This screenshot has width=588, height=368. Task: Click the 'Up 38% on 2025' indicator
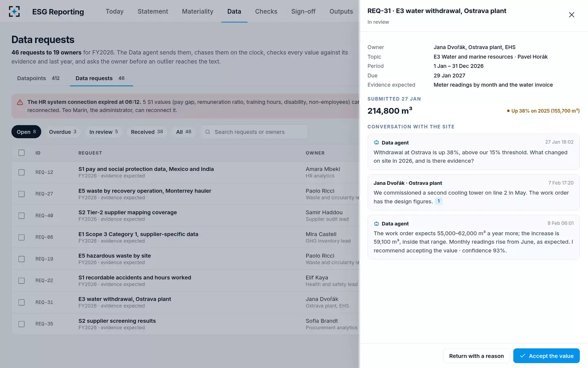click(543, 111)
